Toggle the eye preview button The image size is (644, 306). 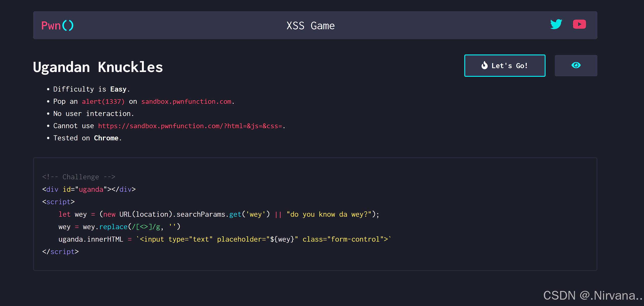point(576,66)
